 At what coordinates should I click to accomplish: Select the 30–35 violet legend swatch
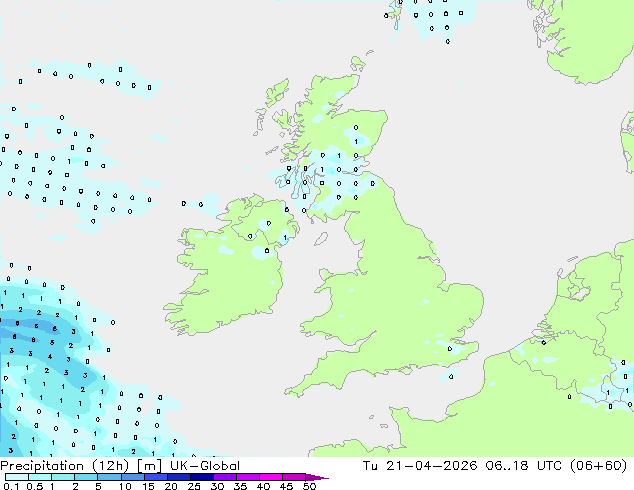[x=224, y=477]
